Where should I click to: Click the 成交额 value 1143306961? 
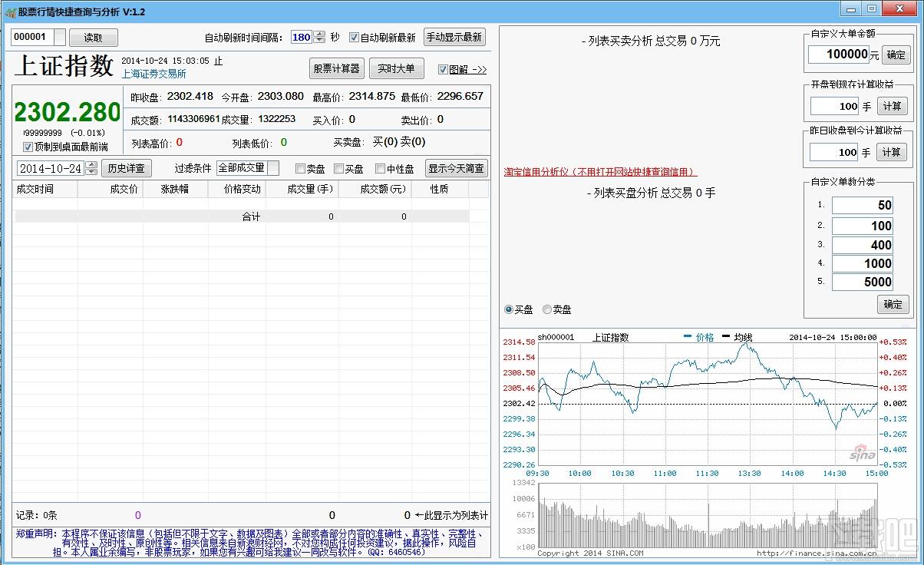(x=193, y=119)
